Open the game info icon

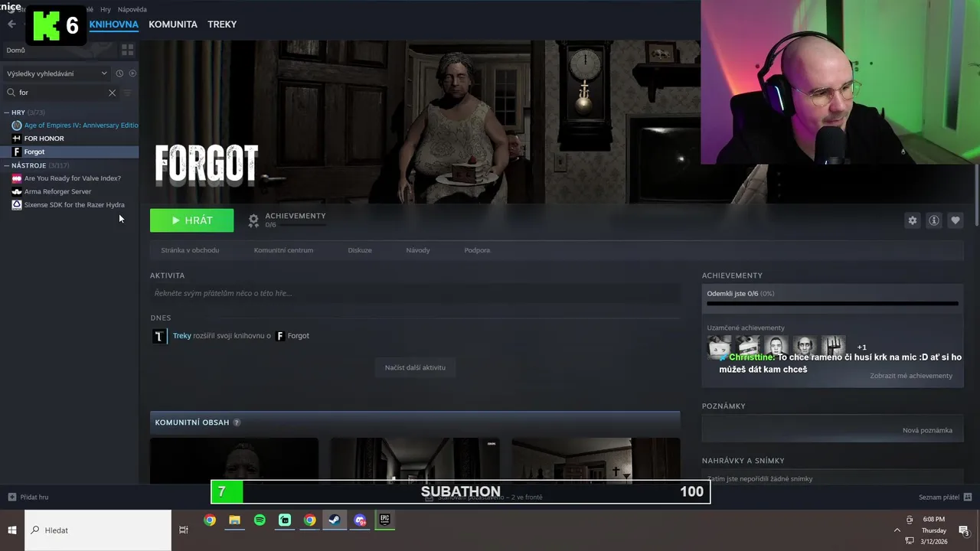click(x=933, y=220)
